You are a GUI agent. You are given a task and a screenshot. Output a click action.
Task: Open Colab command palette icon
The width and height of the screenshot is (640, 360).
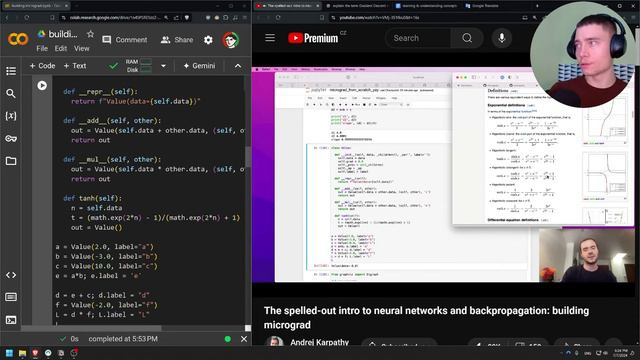pyautogui.click(x=11, y=297)
